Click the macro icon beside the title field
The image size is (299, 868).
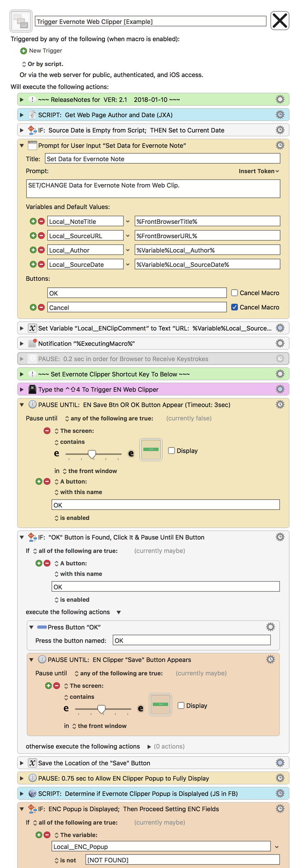point(21,21)
